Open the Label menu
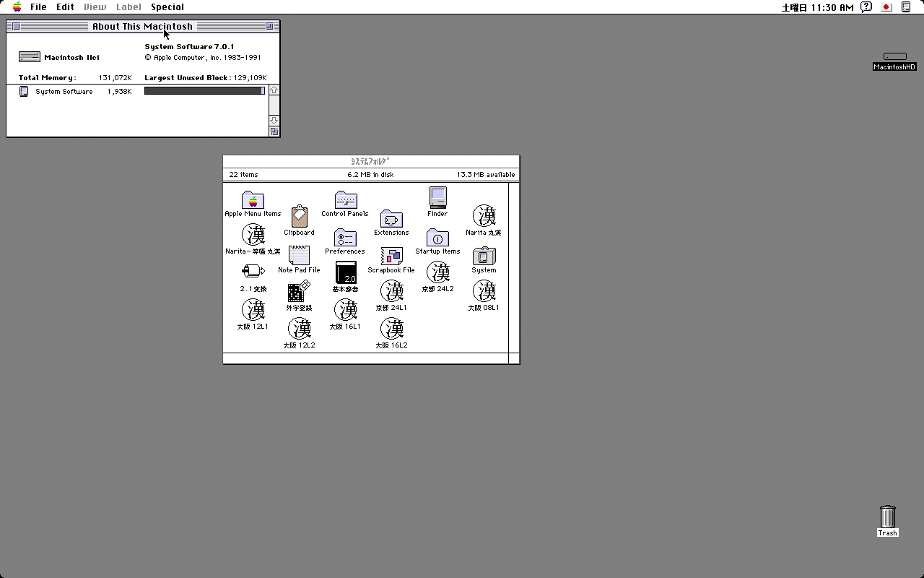Image resolution: width=924 pixels, height=578 pixels. (x=128, y=7)
